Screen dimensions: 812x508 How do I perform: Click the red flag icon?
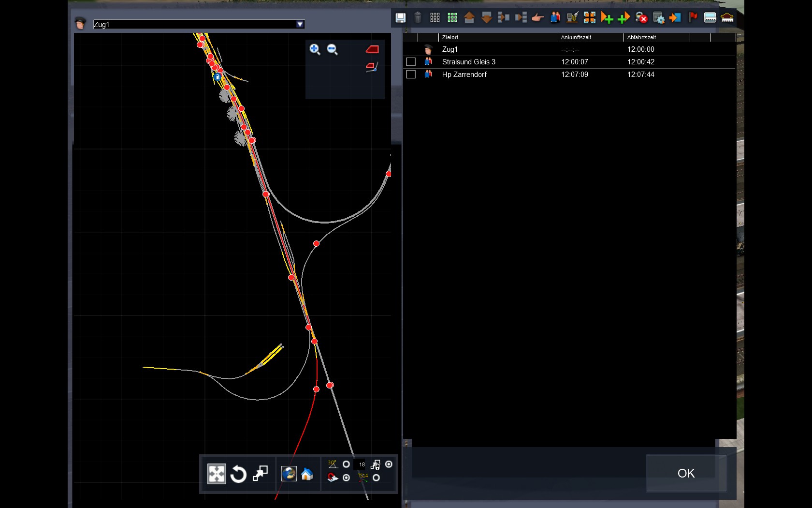tap(693, 18)
